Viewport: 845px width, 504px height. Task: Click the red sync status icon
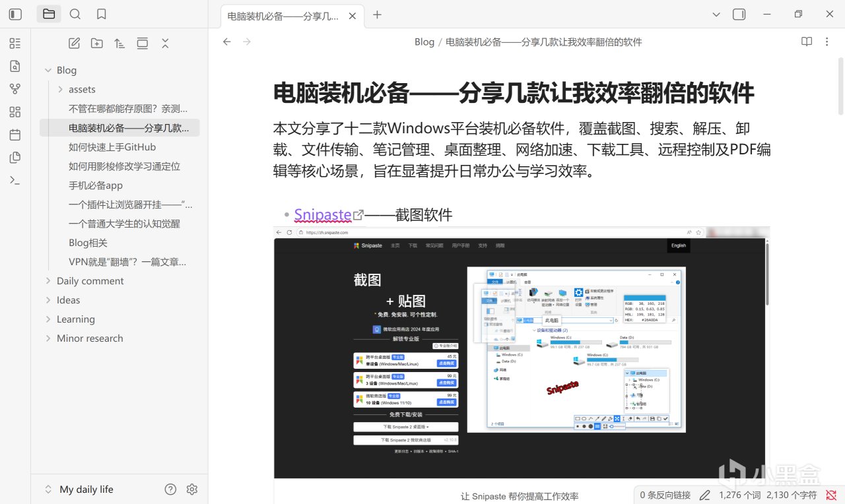[831, 495]
